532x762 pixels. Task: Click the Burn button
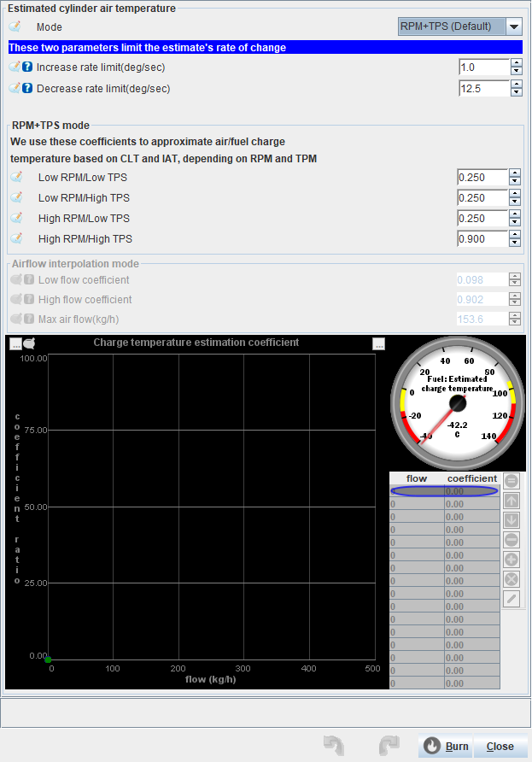click(446, 746)
